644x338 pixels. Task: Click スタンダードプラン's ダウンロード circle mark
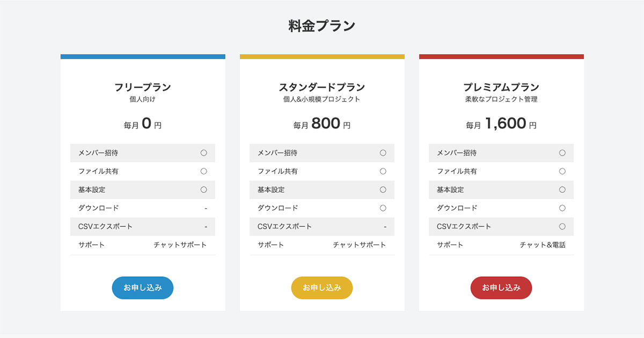click(383, 208)
